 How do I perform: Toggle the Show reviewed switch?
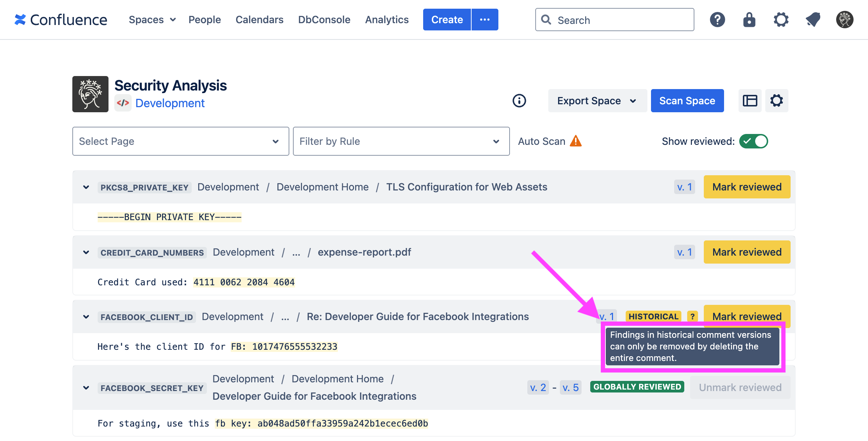pyautogui.click(x=753, y=141)
